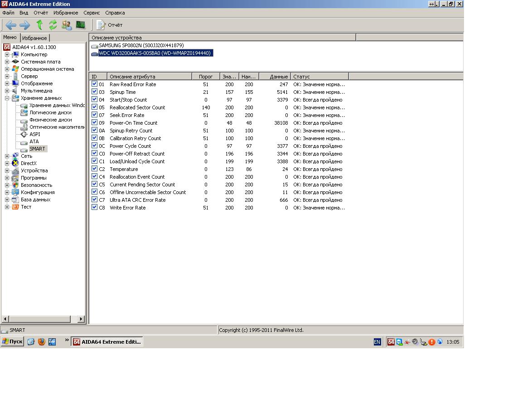Expand the Программы tree node
This screenshot has height=404, width=532.
(x=7, y=178)
